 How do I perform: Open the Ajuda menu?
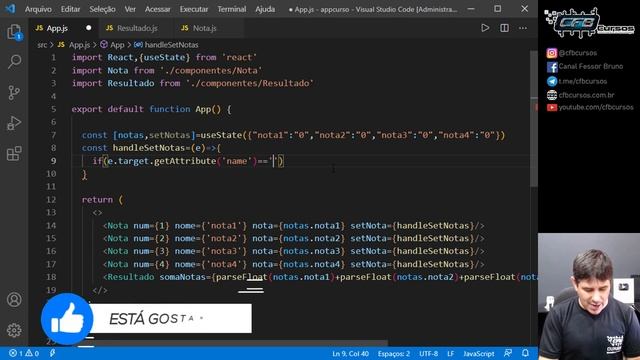tap(265, 9)
